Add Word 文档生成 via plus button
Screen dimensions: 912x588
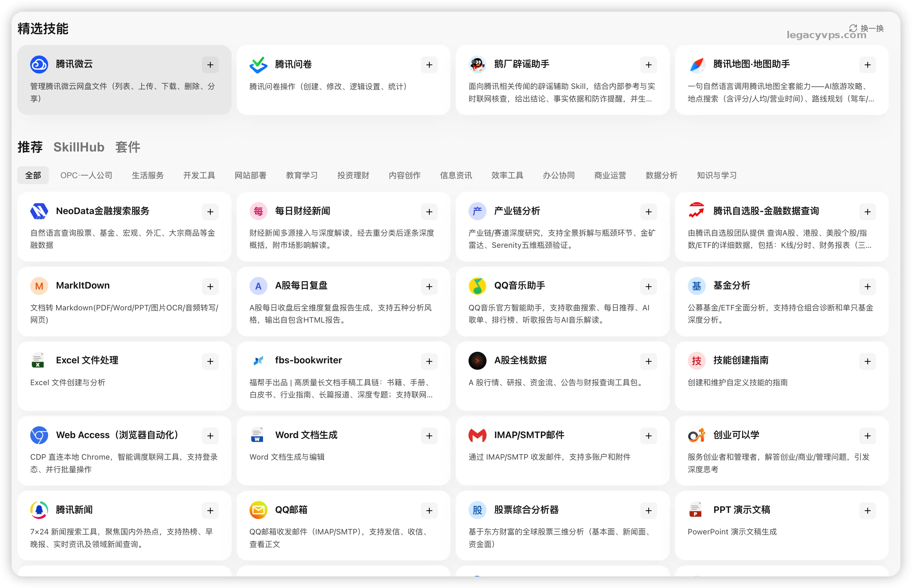tap(429, 436)
